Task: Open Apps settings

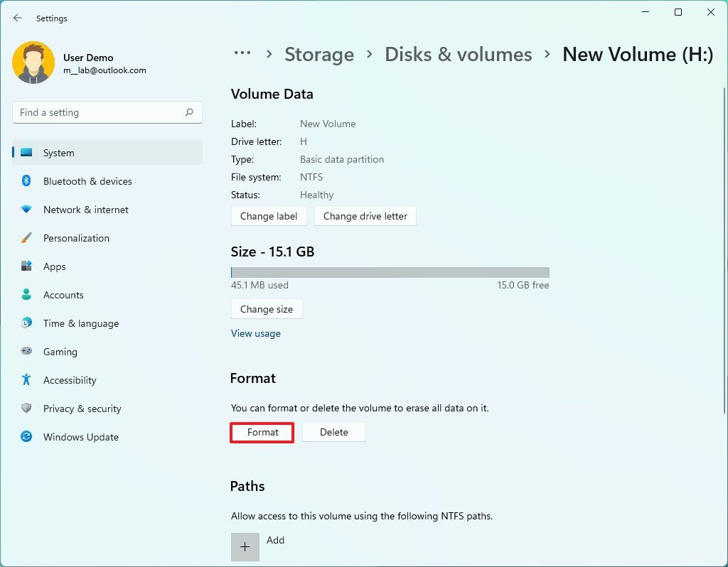Action: pyautogui.click(x=54, y=266)
